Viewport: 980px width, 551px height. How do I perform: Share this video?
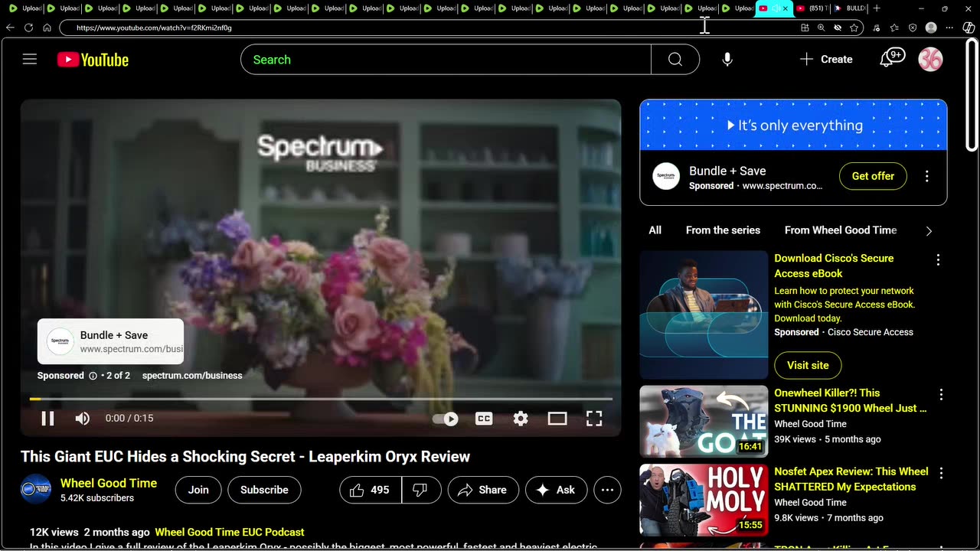(x=483, y=490)
